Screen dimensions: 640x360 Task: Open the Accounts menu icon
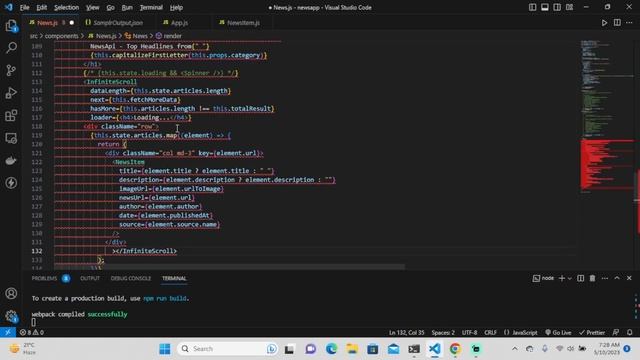click(x=11, y=293)
